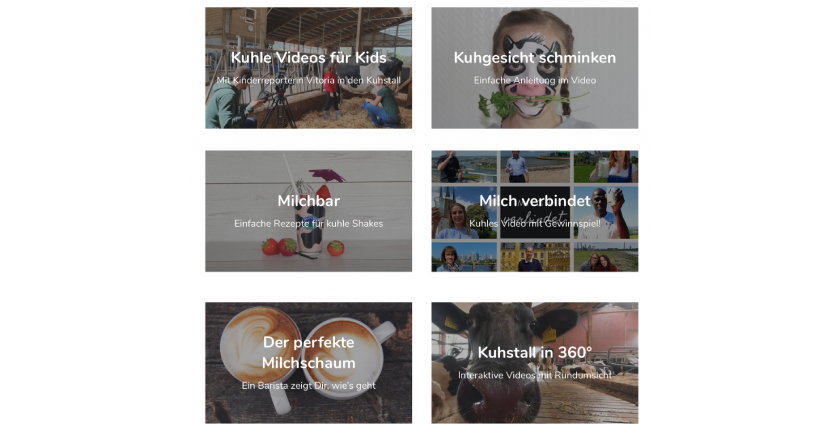Click 'Einfache Anleitung im Video' text

[535, 80]
